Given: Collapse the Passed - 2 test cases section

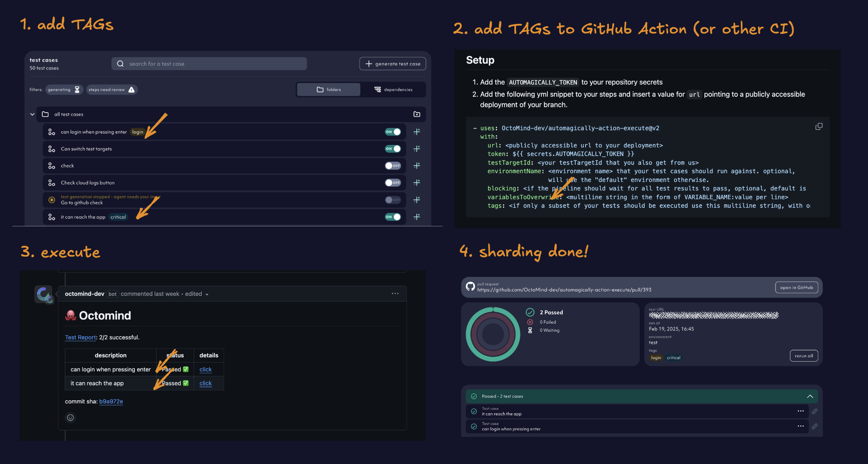Looking at the screenshot, I should point(810,396).
